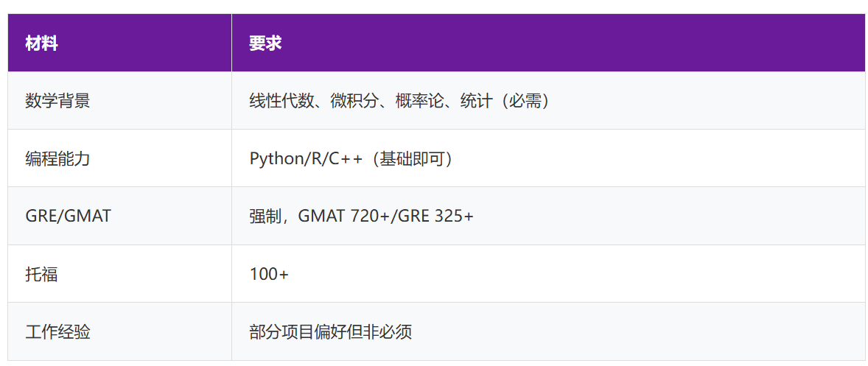This screenshot has width=868, height=366.
Task: Select the GRE/GMAT row label
Action: pyautogui.click(x=68, y=217)
